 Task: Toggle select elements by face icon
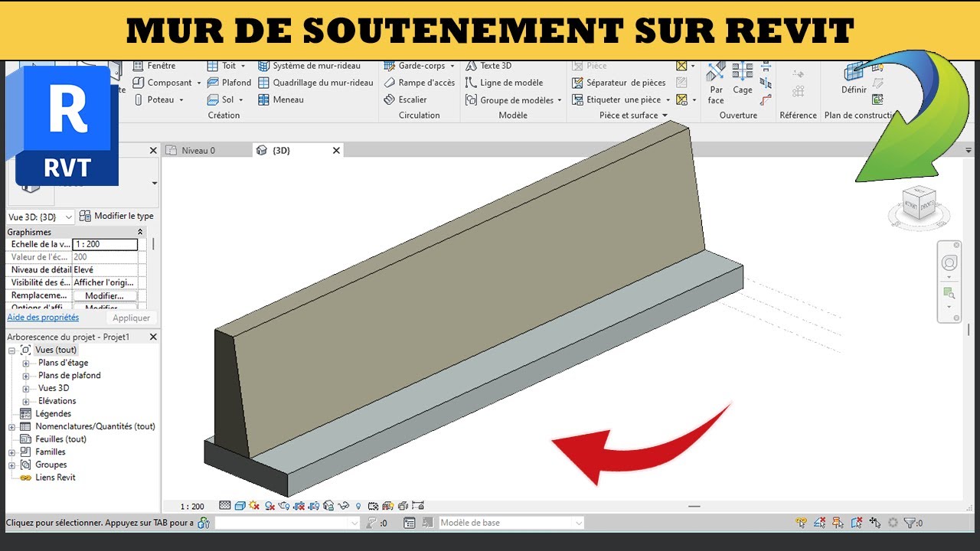click(x=857, y=523)
